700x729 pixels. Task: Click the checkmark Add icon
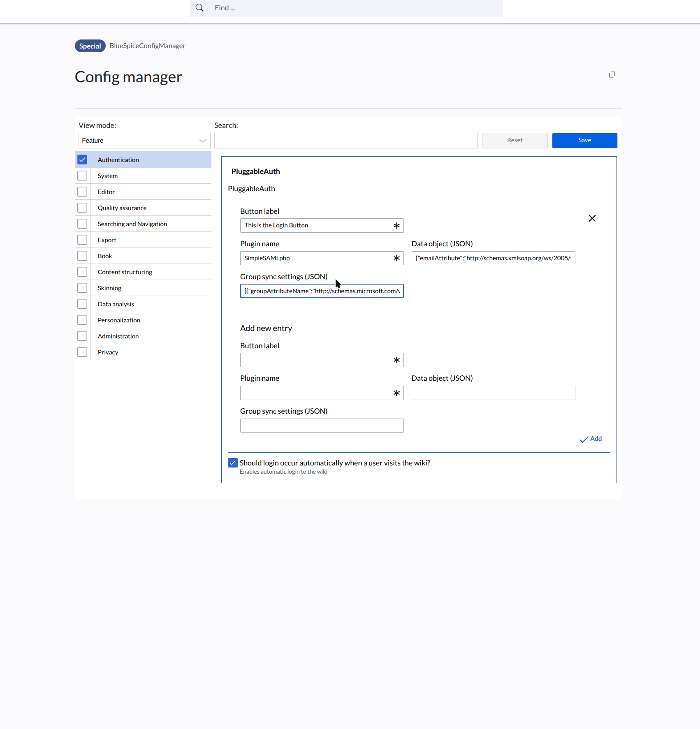coord(584,440)
